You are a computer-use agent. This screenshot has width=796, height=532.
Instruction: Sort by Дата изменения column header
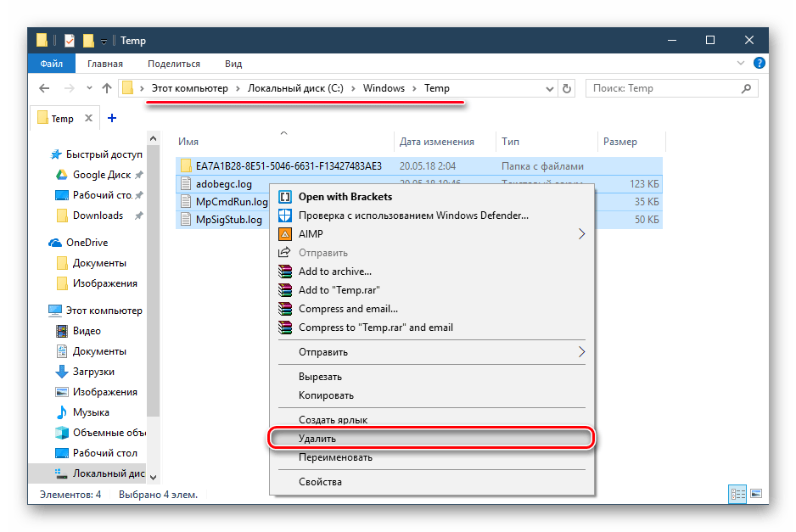pyautogui.click(x=436, y=142)
